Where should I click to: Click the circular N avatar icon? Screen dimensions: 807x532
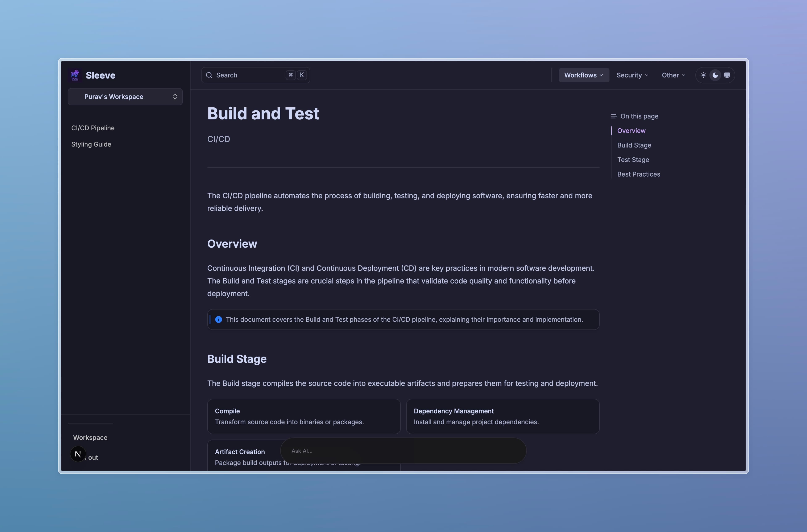(78, 454)
